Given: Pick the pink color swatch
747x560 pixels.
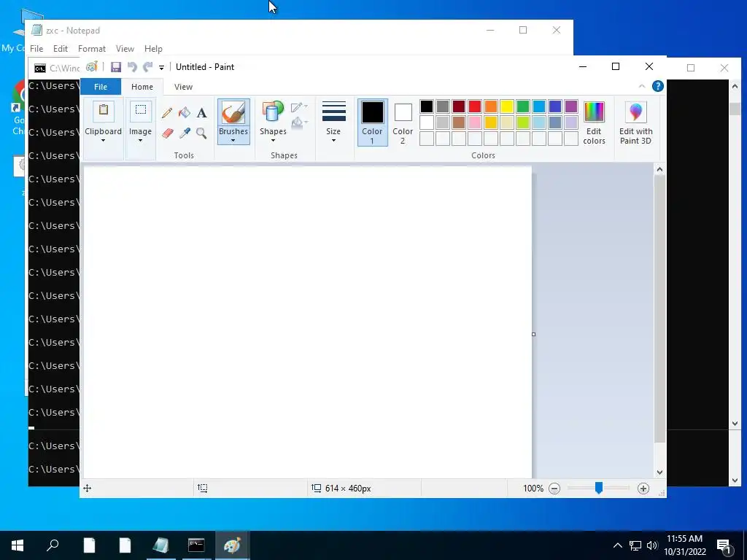Looking at the screenshot, I should [x=474, y=122].
